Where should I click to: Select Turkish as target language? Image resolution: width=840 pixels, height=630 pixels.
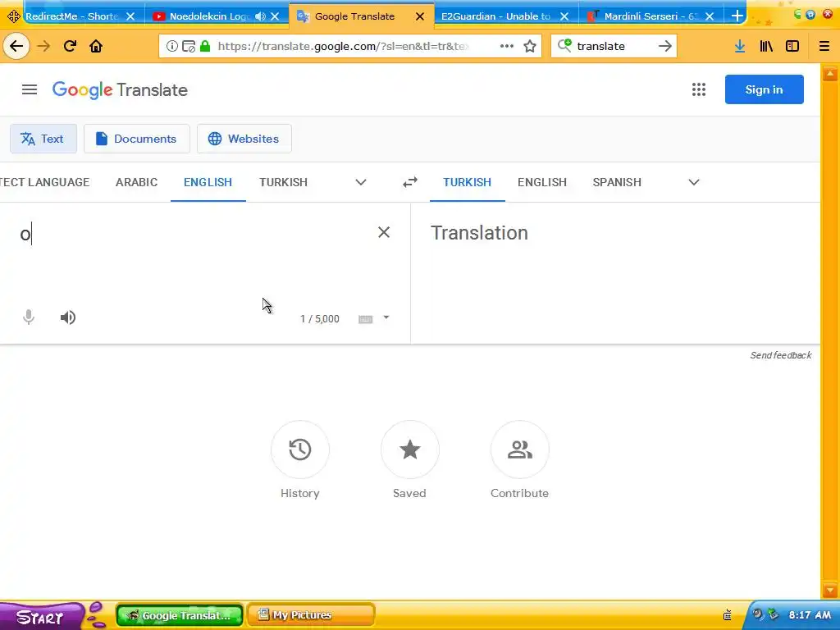tap(467, 182)
